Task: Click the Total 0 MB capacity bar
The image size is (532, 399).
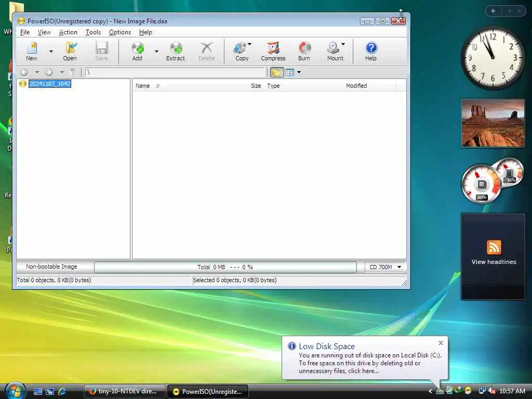Action: pyautogui.click(x=225, y=267)
